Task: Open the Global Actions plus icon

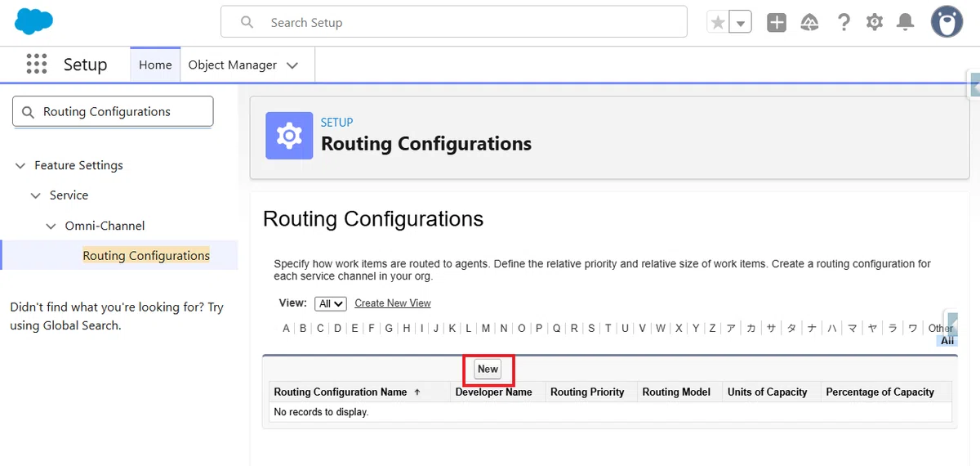Action: [x=777, y=23]
